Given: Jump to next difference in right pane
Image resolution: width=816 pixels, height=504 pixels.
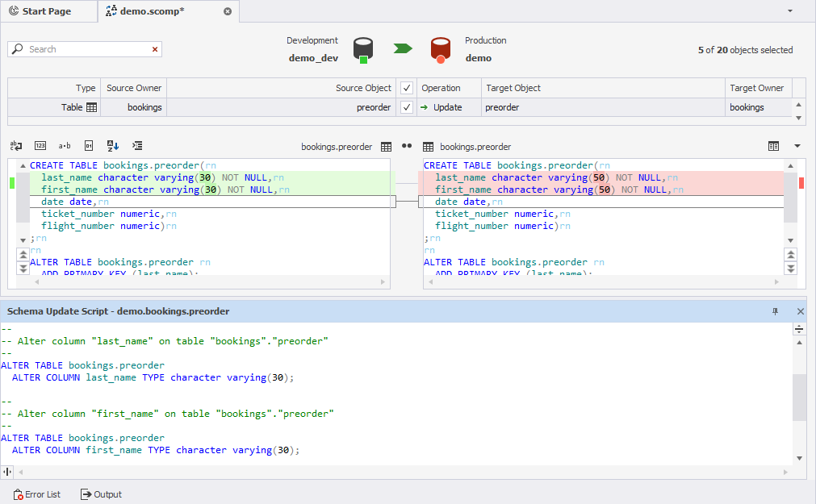Looking at the screenshot, I should click(x=791, y=269).
